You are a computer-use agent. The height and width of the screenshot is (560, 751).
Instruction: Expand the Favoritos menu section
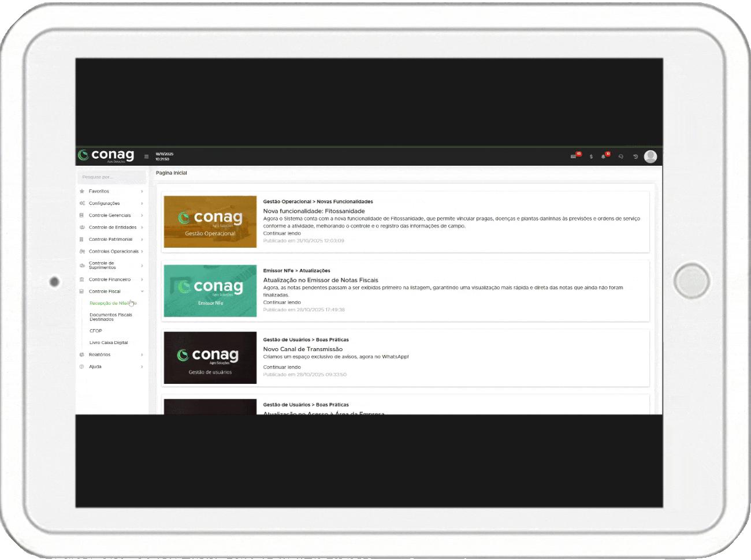tap(111, 191)
